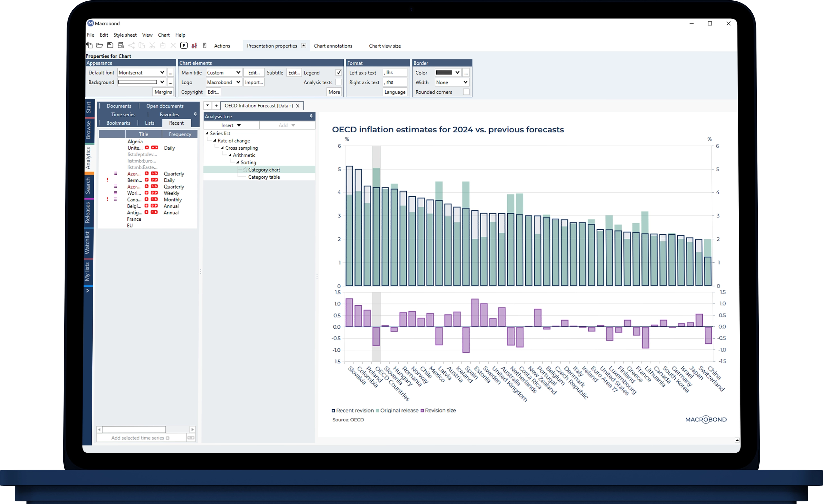The width and height of the screenshot is (823, 504).
Task: Click the boxed P presentation icon
Action: click(x=184, y=45)
